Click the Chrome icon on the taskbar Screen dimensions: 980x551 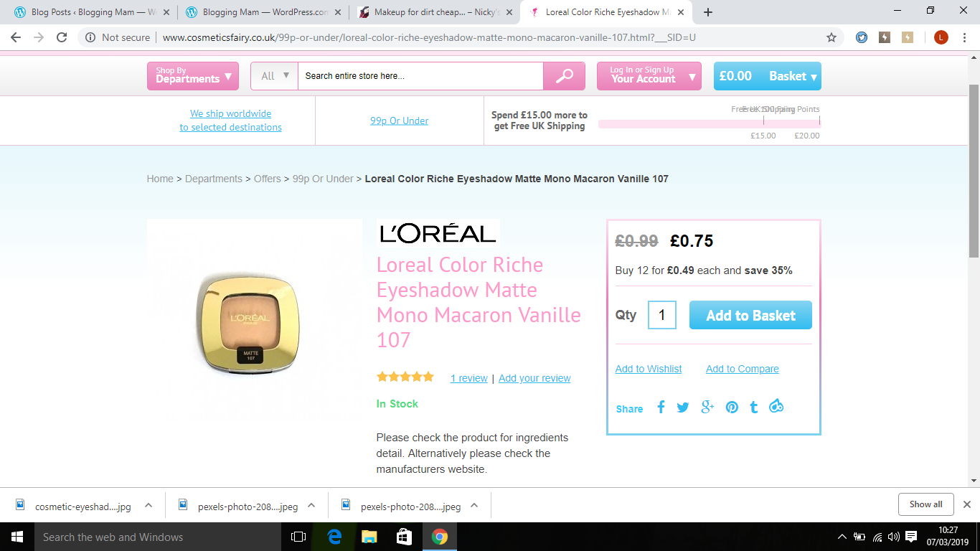pyautogui.click(x=440, y=537)
